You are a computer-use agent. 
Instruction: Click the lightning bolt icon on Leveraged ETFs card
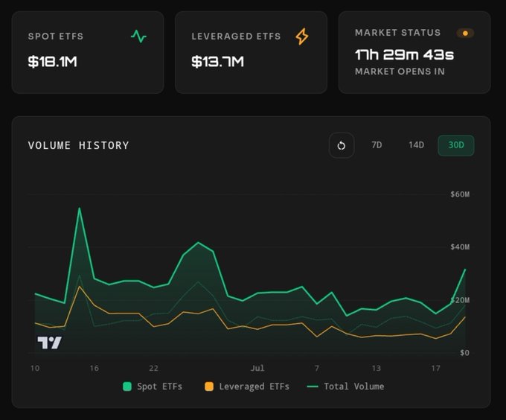[302, 36]
